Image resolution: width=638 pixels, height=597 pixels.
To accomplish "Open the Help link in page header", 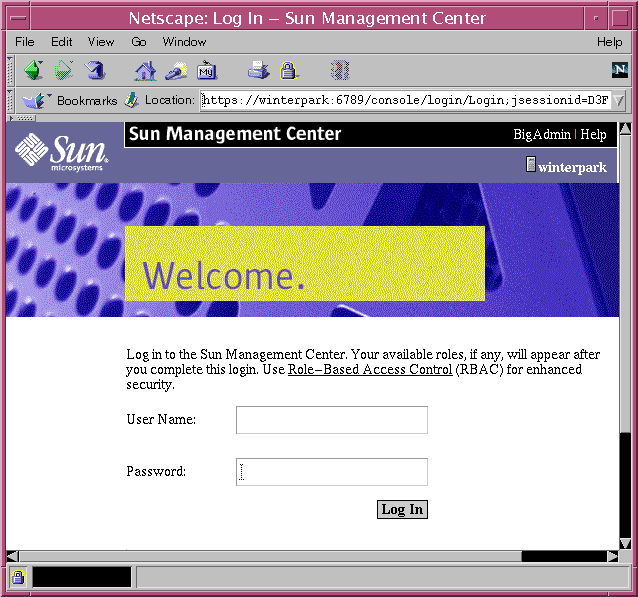I will coord(593,134).
